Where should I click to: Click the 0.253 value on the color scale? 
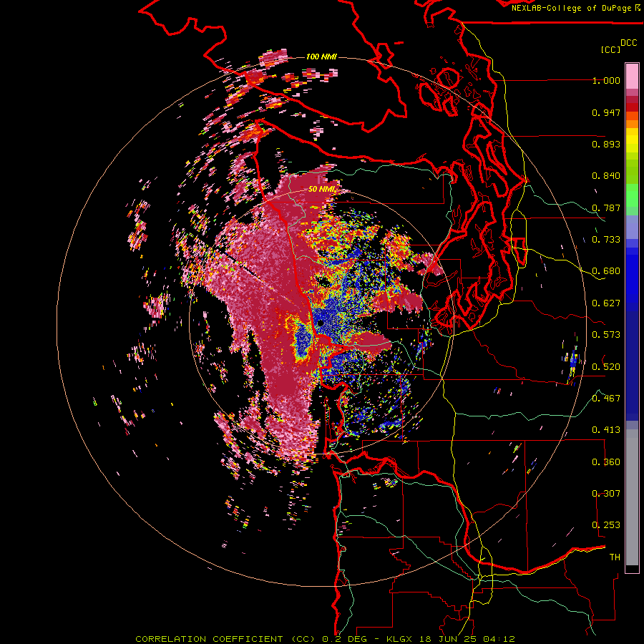coord(606,525)
